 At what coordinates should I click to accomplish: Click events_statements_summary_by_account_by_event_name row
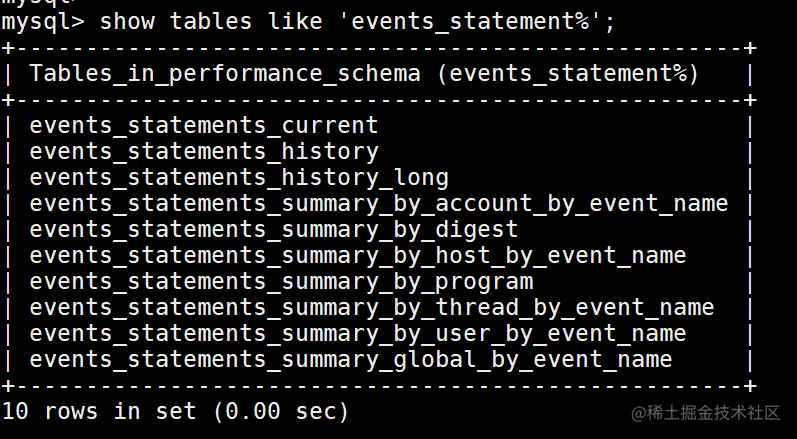379,203
